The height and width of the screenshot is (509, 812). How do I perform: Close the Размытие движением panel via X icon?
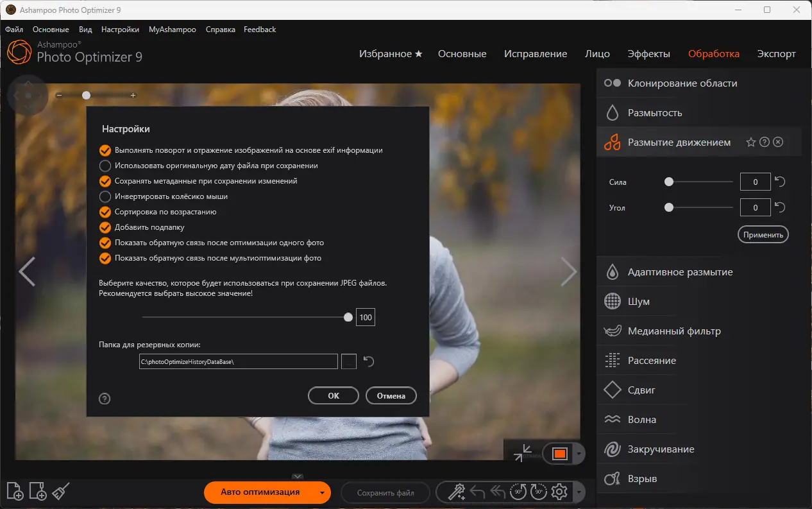tap(778, 142)
